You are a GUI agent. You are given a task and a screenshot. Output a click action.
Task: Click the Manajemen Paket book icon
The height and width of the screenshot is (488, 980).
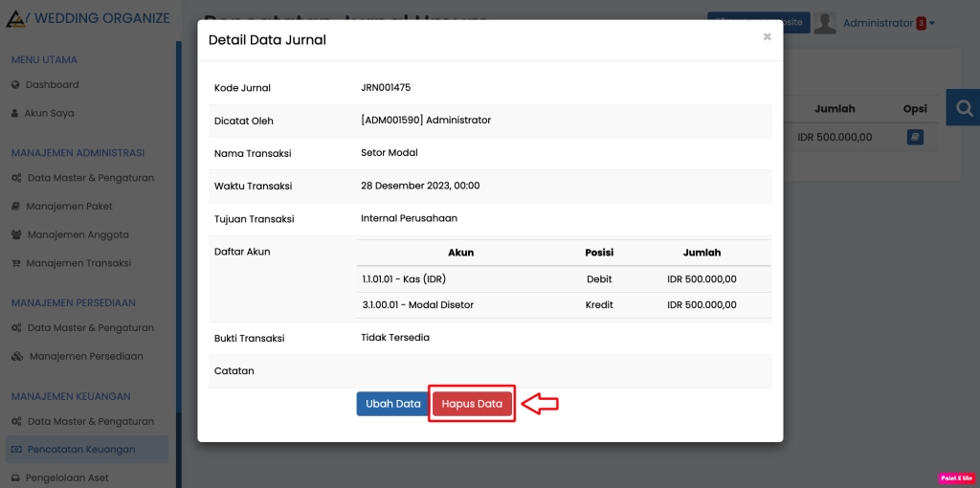[15, 206]
